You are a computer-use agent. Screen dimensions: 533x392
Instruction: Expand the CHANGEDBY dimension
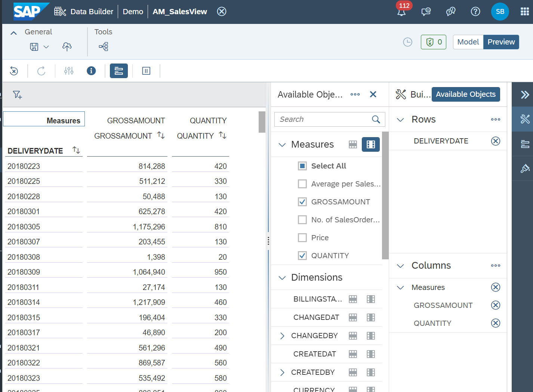coord(282,336)
